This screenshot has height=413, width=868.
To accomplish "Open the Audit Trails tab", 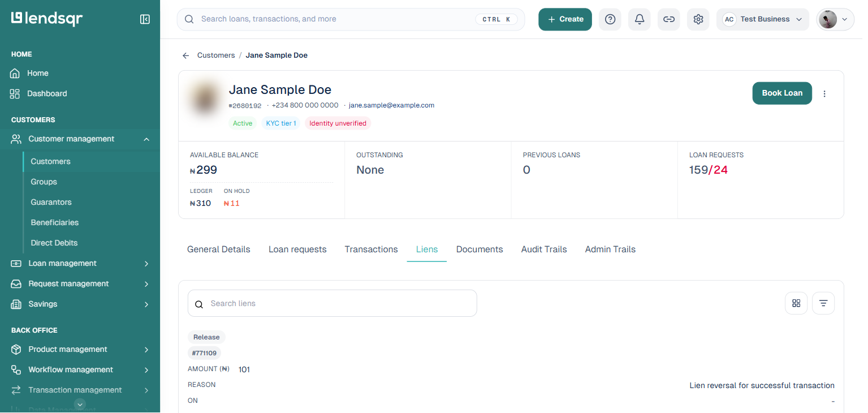I will click(544, 249).
